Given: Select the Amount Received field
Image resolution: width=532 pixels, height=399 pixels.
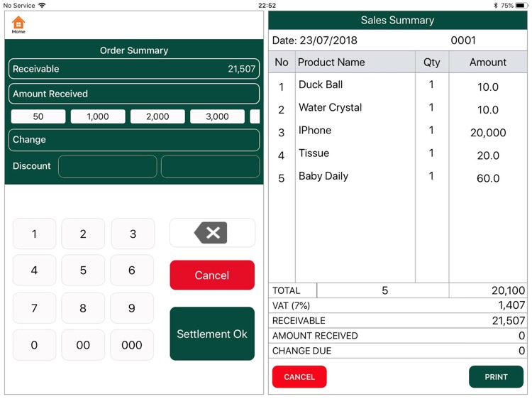Looking at the screenshot, I should click(x=134, y=94).
